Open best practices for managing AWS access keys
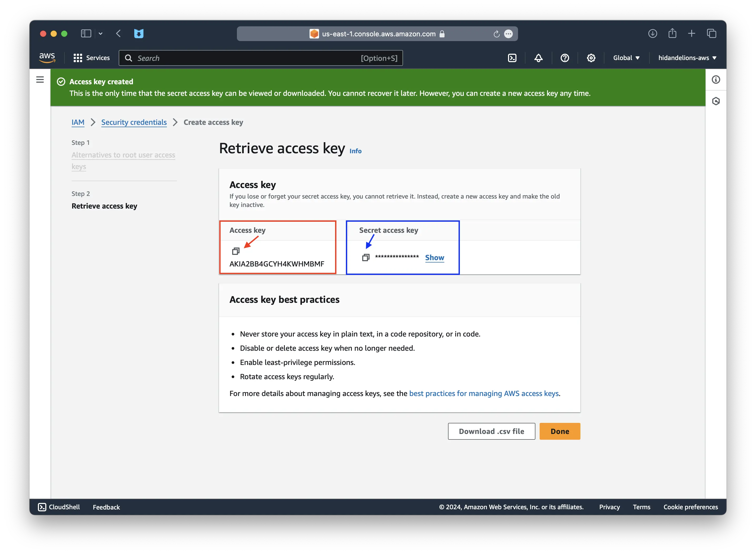756x554 pixels. click(484, 393)
